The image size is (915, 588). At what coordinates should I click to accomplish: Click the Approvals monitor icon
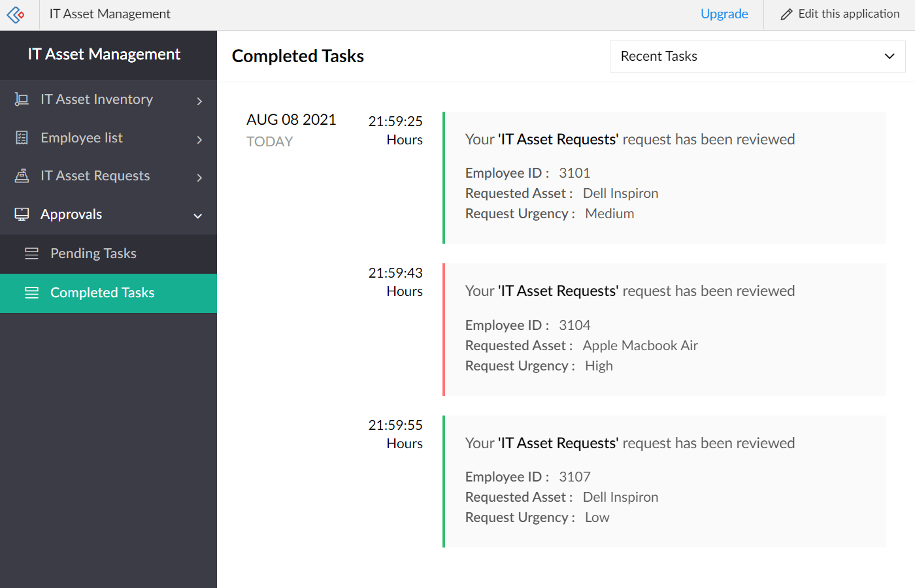pos(20,214)
